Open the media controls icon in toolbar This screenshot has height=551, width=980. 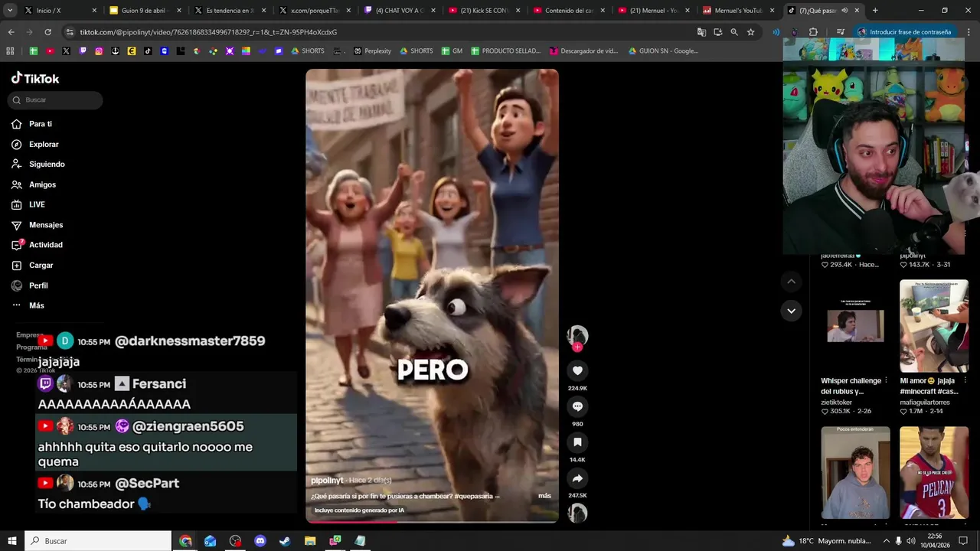[x=841, y=32]
